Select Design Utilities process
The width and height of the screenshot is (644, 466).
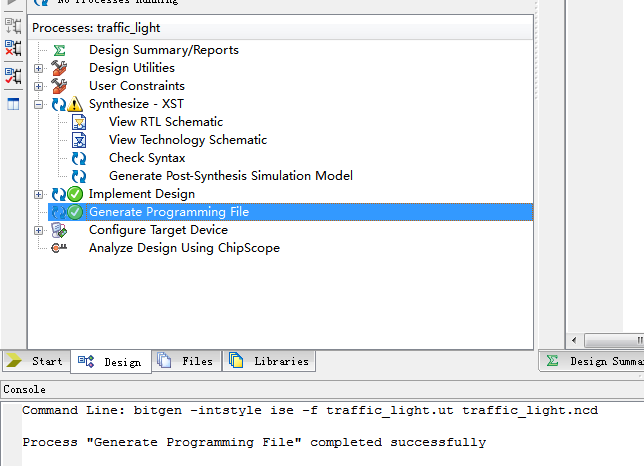pyautogui.click(x=132, y=68)
